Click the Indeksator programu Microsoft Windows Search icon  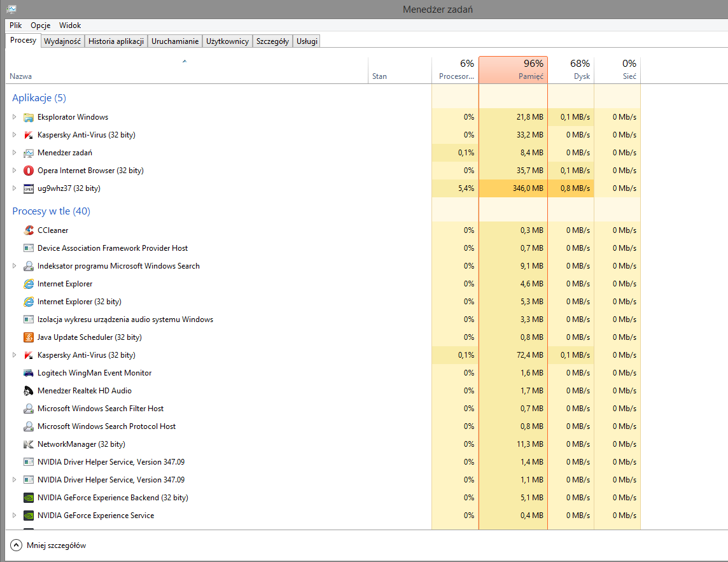29,266
